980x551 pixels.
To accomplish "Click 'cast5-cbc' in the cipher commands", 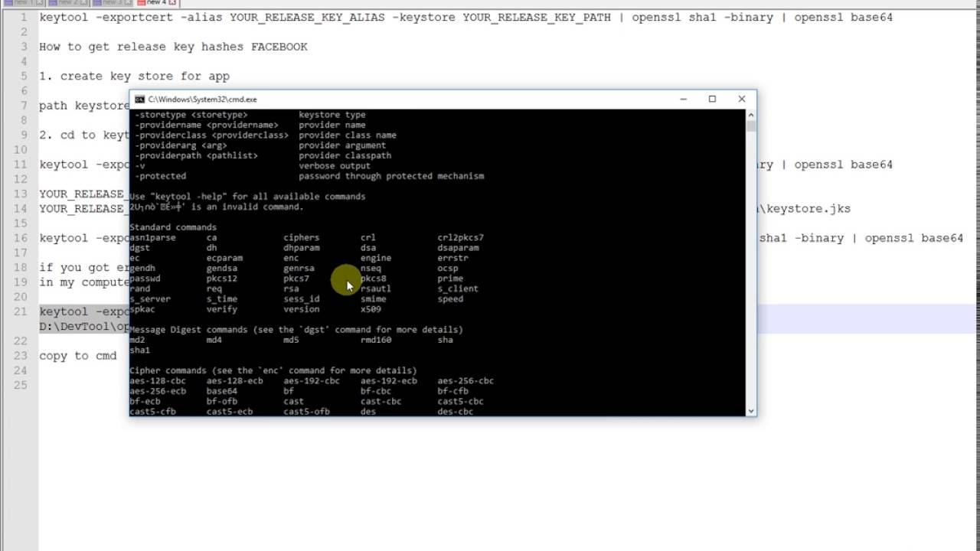I will pos(460,401).
